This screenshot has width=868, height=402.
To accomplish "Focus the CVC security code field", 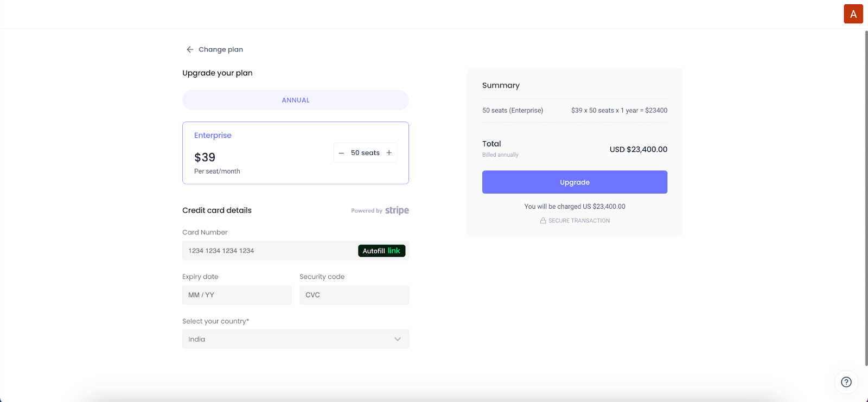I will 354,295.
